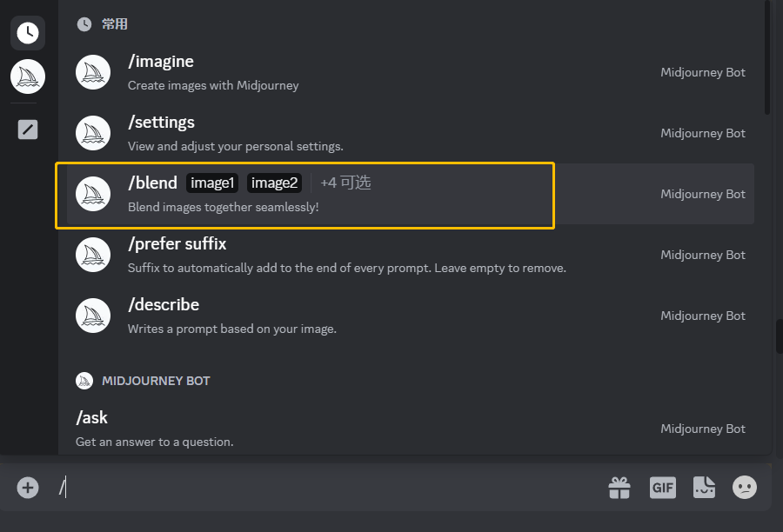Click the plus attachment button

28,488
